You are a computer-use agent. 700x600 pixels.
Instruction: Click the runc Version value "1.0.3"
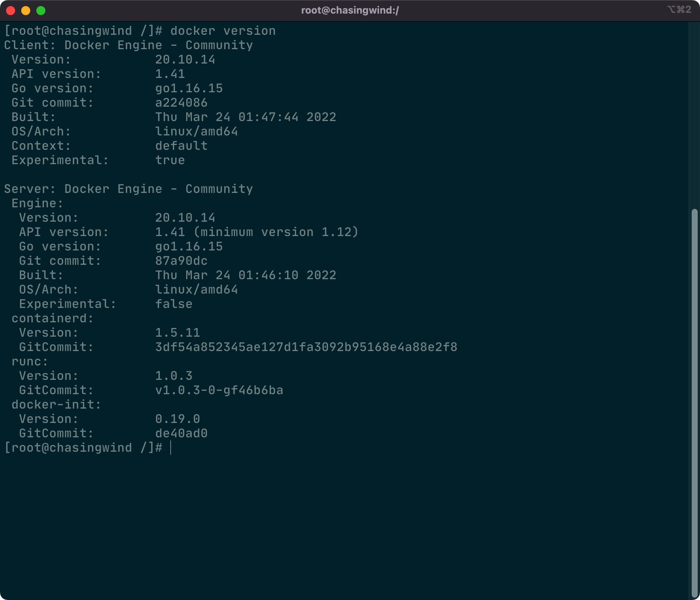(174, 376)
